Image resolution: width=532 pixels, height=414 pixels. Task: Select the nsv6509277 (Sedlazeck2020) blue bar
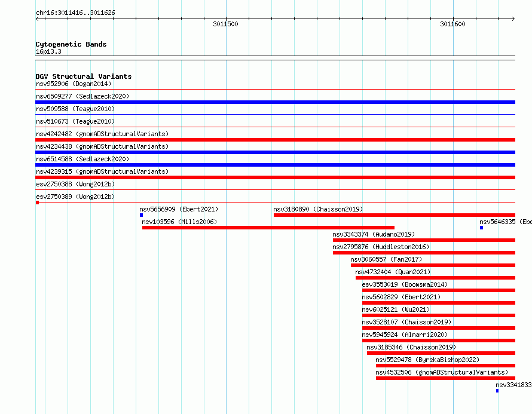coord(275,102)
